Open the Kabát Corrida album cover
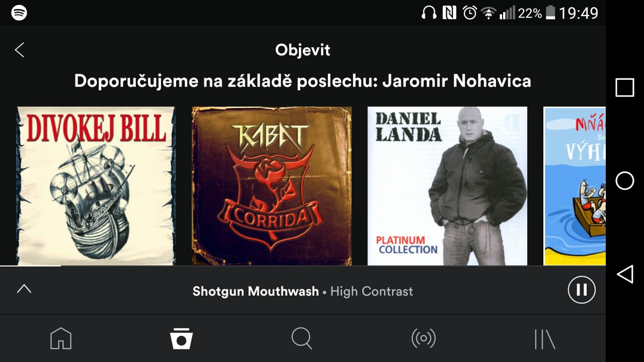Screen dimensions: 644x362 click(x=272, y=186)
